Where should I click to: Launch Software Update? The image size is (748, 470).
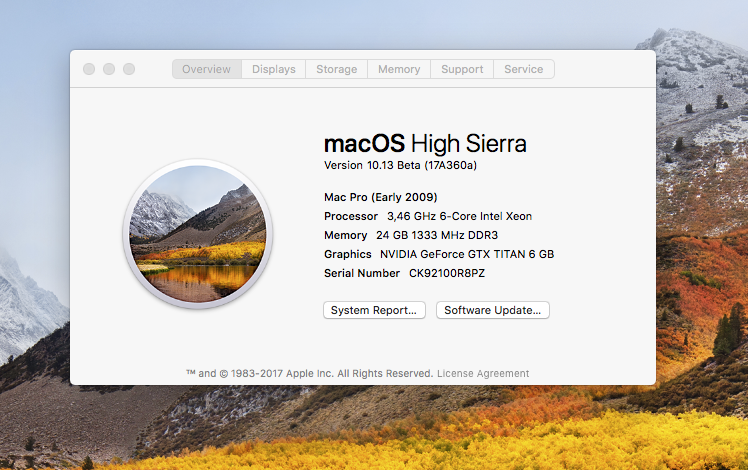[493, 310]
